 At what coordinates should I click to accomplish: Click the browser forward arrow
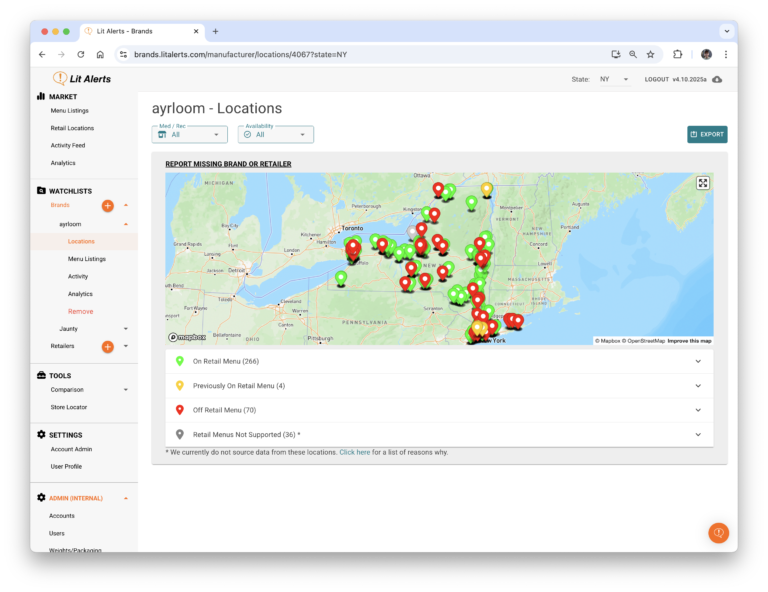tap(61, 54)
